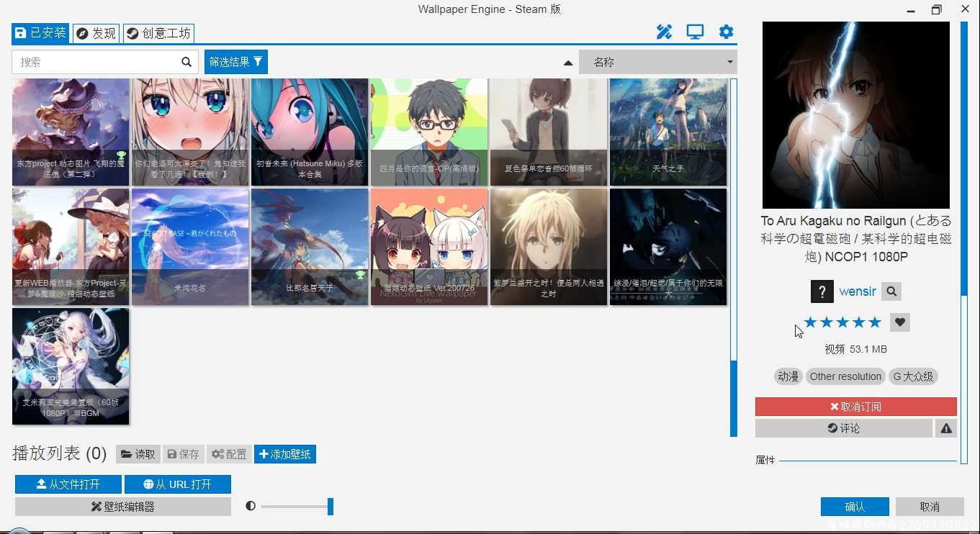Select the 天气之子 wallpaper
The width and height of the screenshot is (980, 534).
pyautogui.click(x=668, y=132)
